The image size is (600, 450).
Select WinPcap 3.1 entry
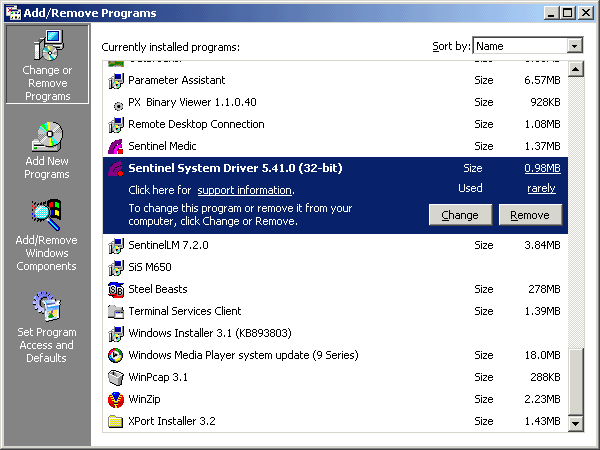tap(335, 377)
